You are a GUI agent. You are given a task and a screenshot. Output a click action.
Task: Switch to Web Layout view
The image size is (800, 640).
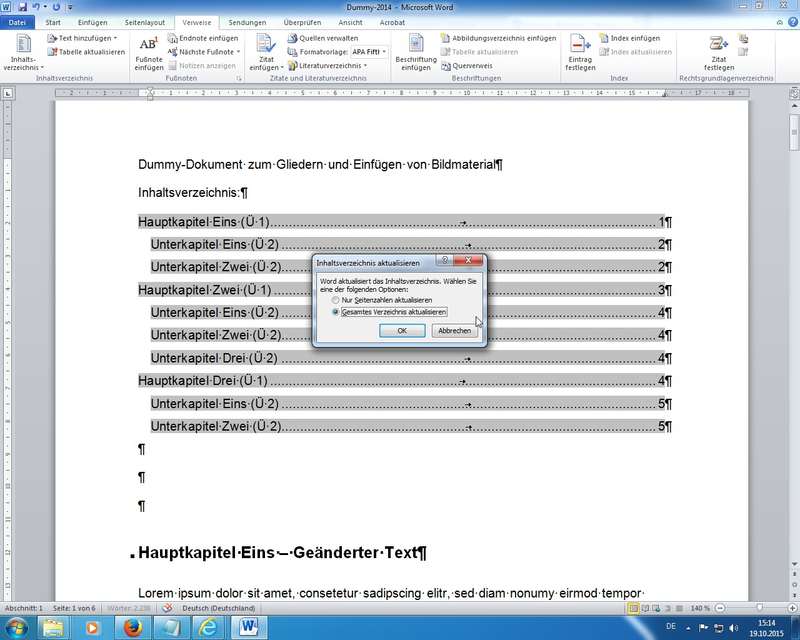pyautogui.click(x=657, y=608)
